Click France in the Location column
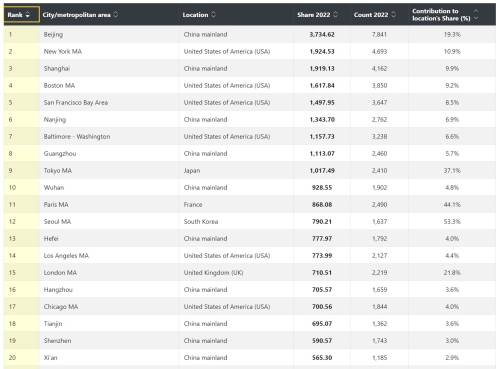 pyautogui.click(x=193, y=205)
